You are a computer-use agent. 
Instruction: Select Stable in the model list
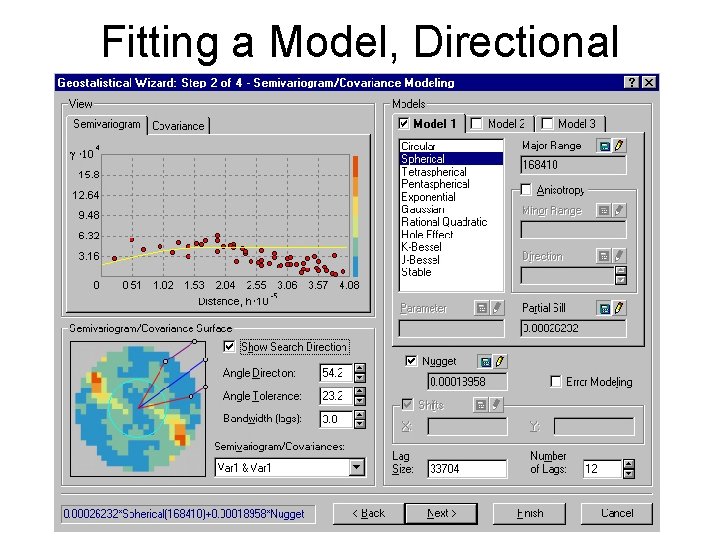(451, 272)
